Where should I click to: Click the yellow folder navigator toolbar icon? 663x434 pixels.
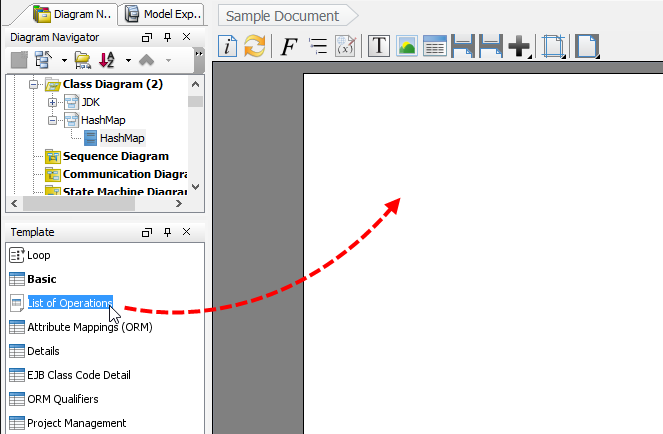83,60
